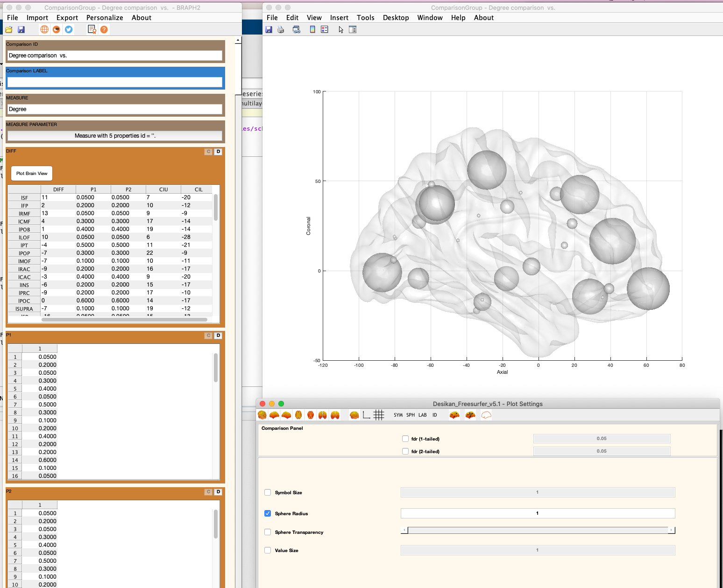Image resolution: width=723 pixels, height=588 pixels.
Task: Click the Plot Brain View button
Action: pyautogui.click(x=32, y=174)
